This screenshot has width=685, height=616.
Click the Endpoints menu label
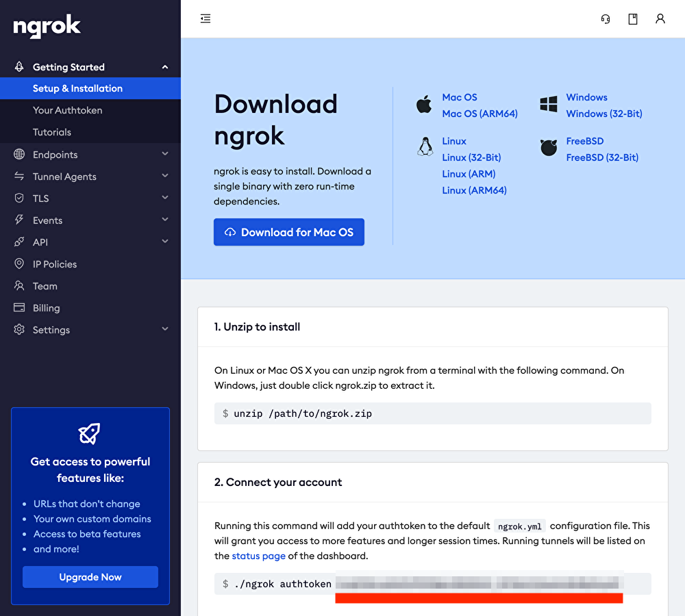click(x=55, y=155)
